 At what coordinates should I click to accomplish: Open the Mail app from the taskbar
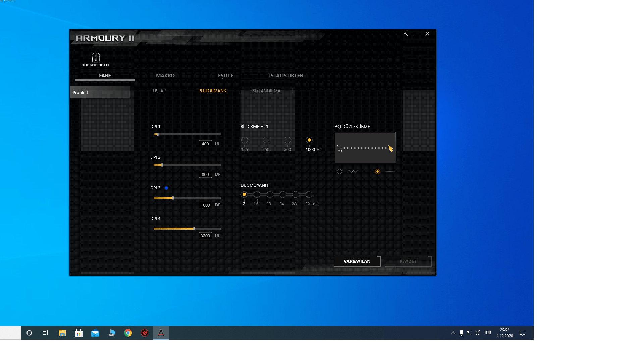(95, 333)
